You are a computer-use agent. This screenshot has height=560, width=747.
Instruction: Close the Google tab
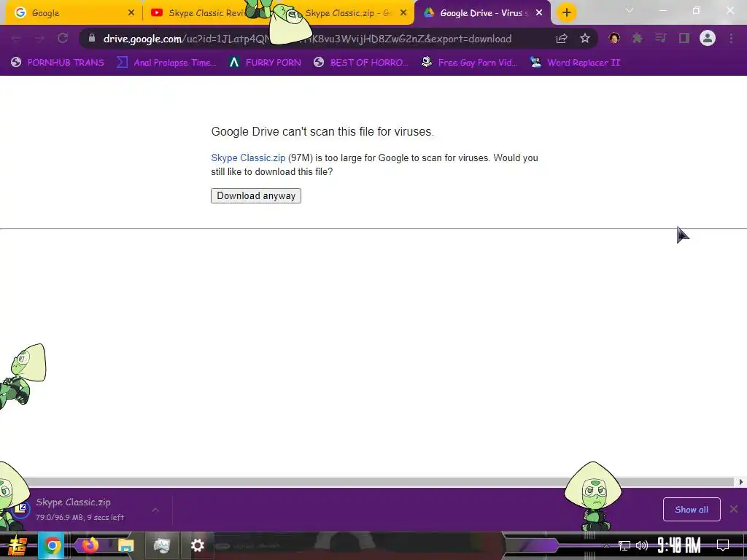(x=131, y=13)
